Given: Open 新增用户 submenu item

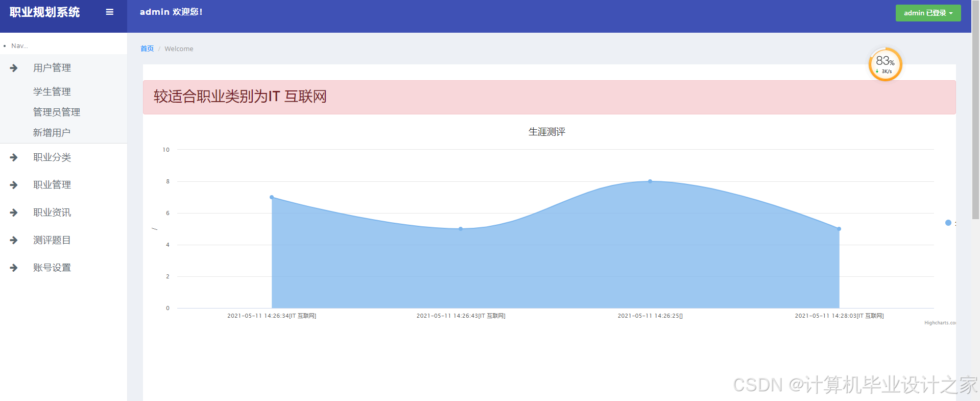Looking at the screenshot, I should coord(52,132).
